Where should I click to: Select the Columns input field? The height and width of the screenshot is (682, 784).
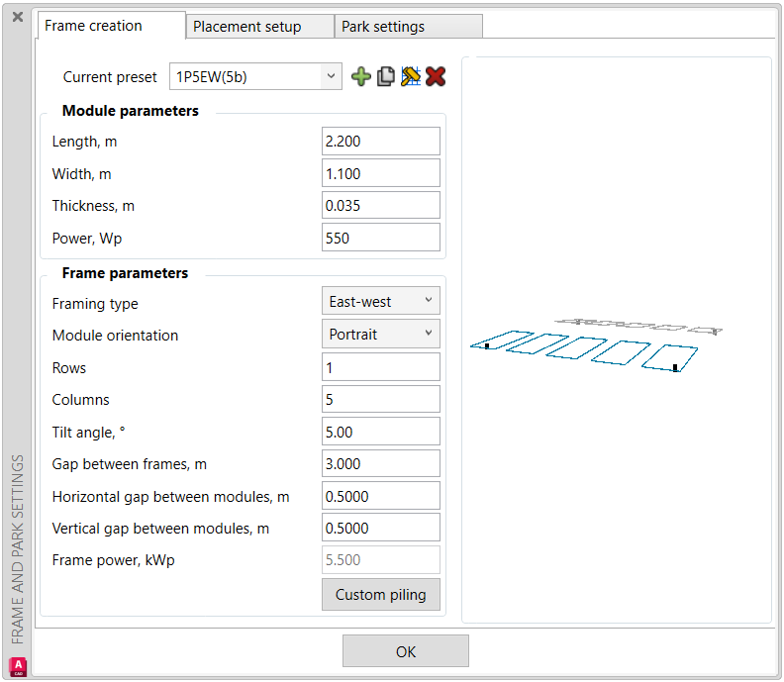click(x=381, y=399)
